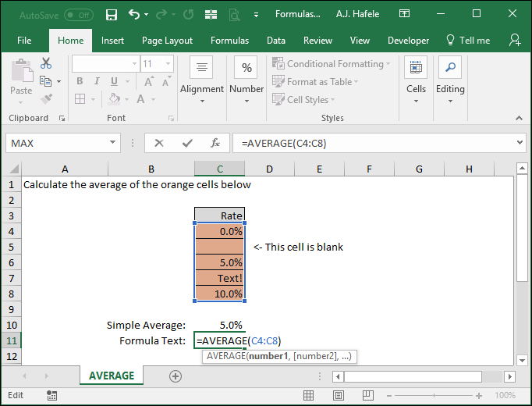The image size is (532, 406).
Task: Toggle AutoSave switch
Action: tap(79, 15)
